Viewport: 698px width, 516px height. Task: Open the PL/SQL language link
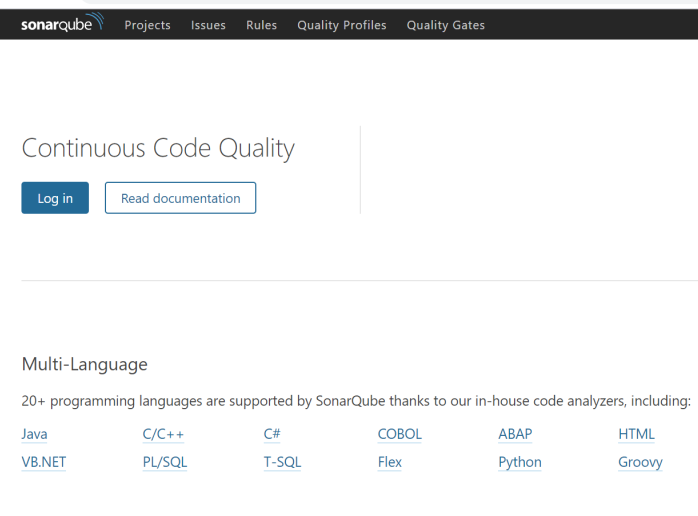click(x=165, y=462)
